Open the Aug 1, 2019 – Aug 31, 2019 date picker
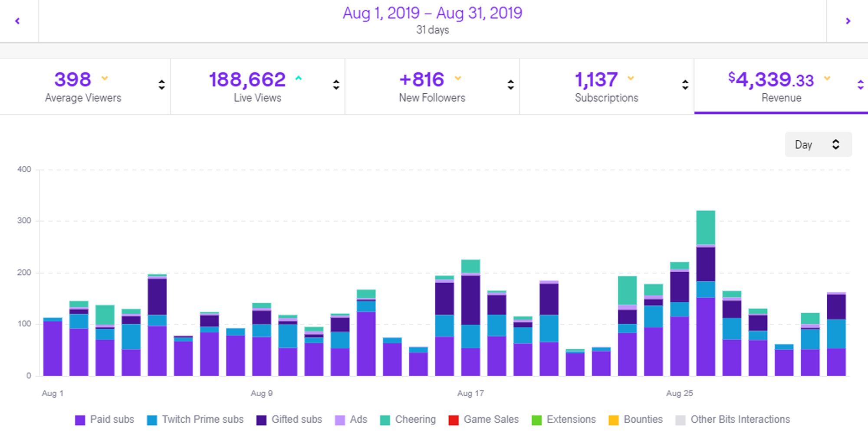This screenshot has height=434, width=868. point(432,13)
